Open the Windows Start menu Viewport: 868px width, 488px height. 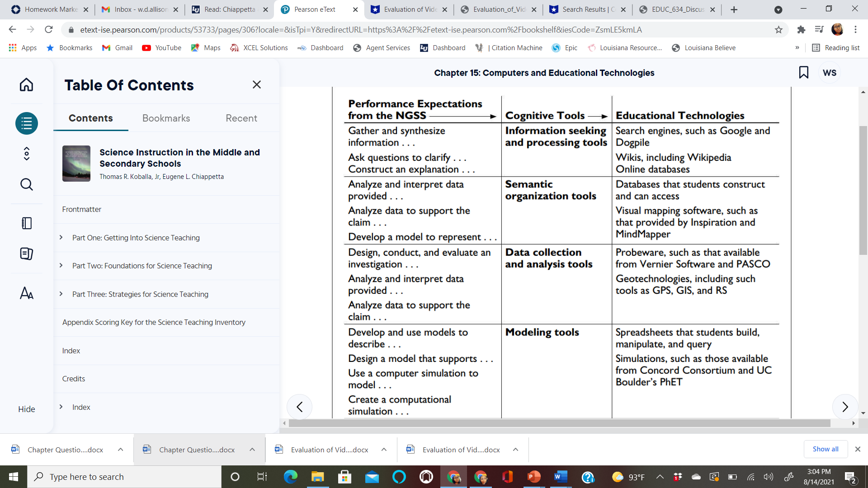point(14,477)
